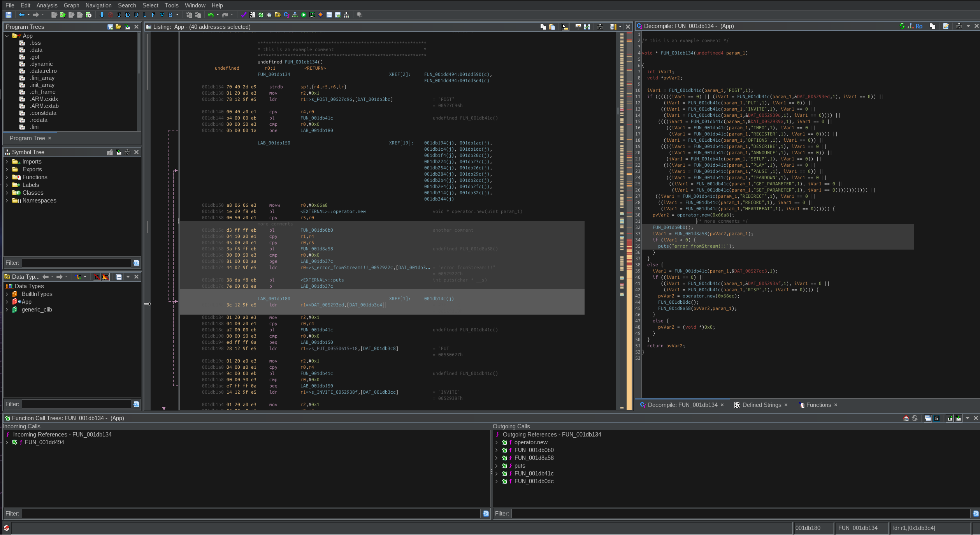Open the Analysis menu

(47, 5)
